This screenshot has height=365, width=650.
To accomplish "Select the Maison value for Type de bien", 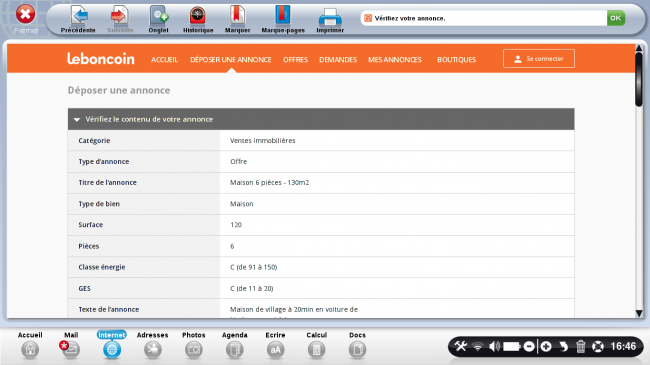I will click(x=241, y=204).
